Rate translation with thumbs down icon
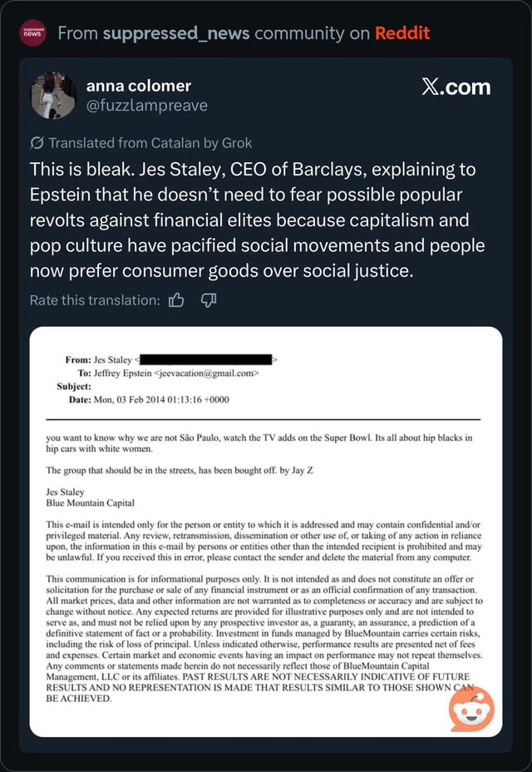 pos(207,300)
